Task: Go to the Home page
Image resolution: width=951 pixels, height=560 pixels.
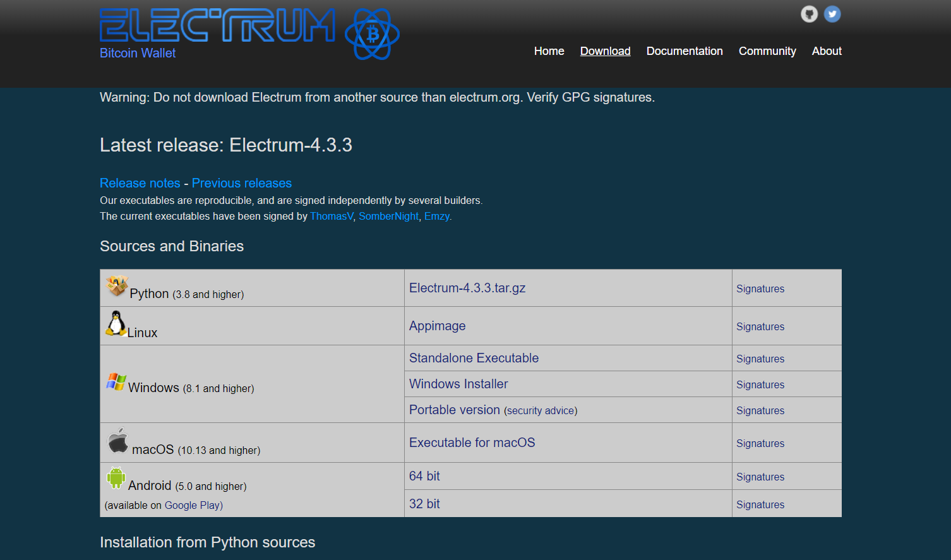Action: click(549, 51)
